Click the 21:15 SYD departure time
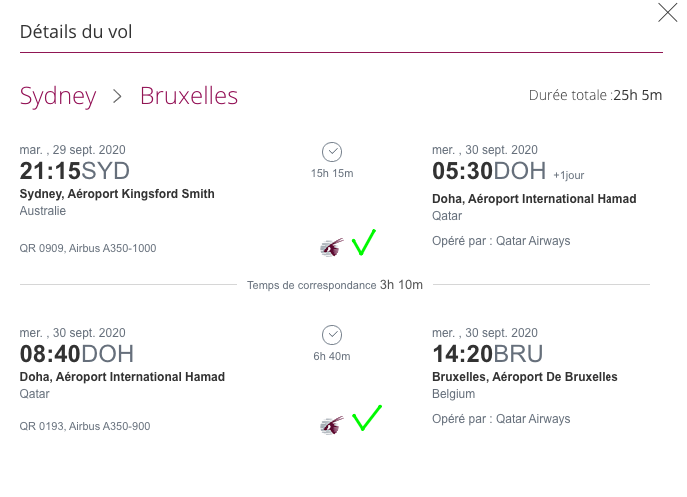Image resolution: width=687 pixels, height=497 pixels. click(x=75, y=170)
